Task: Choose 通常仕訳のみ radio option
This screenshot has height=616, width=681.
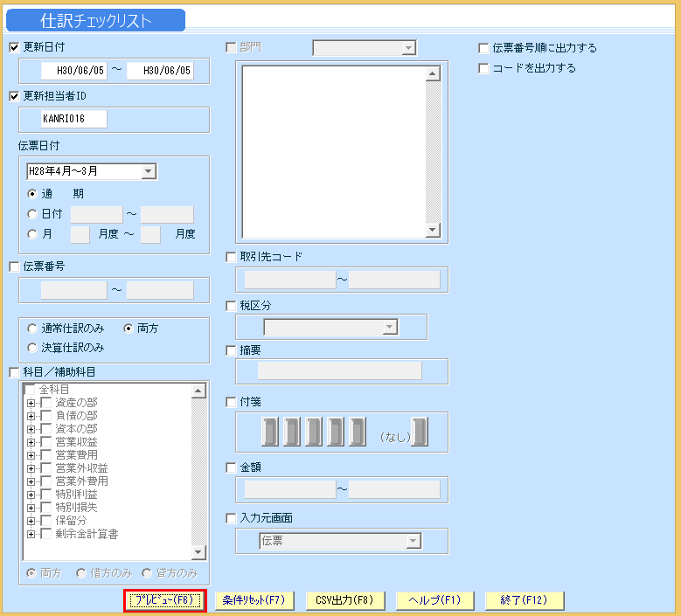Action: tap(32, 329)
